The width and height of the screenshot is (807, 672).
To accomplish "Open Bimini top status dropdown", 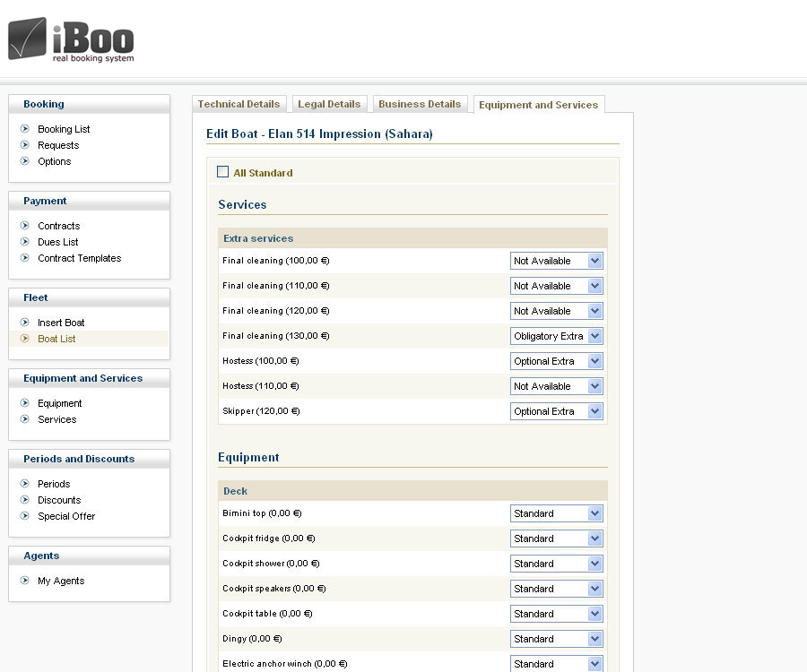I will pyautogui.click(x=556, y=513).
